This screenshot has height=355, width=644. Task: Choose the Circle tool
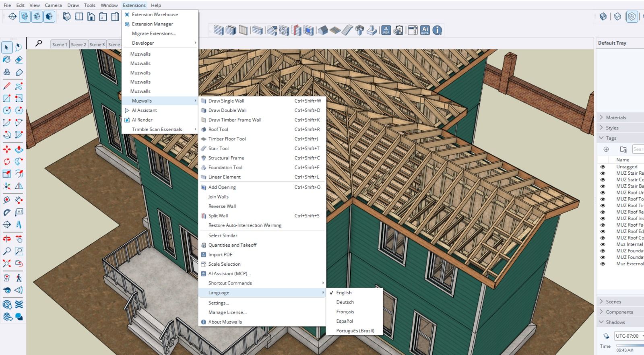coord(7,110)
